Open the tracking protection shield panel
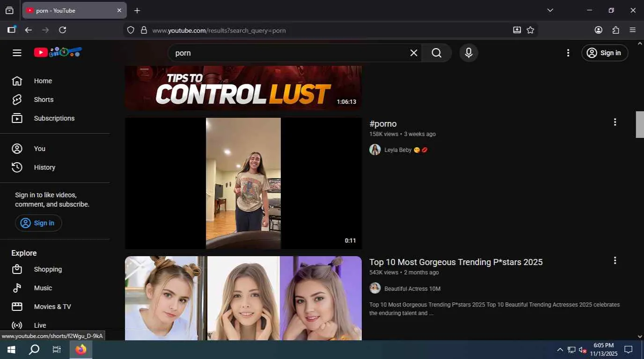 [x=131, y=30]
